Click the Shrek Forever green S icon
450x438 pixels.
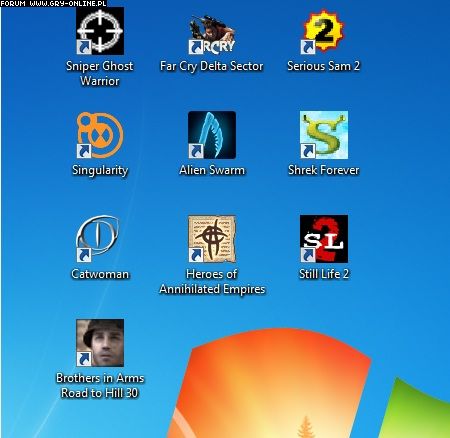(324, 135)
